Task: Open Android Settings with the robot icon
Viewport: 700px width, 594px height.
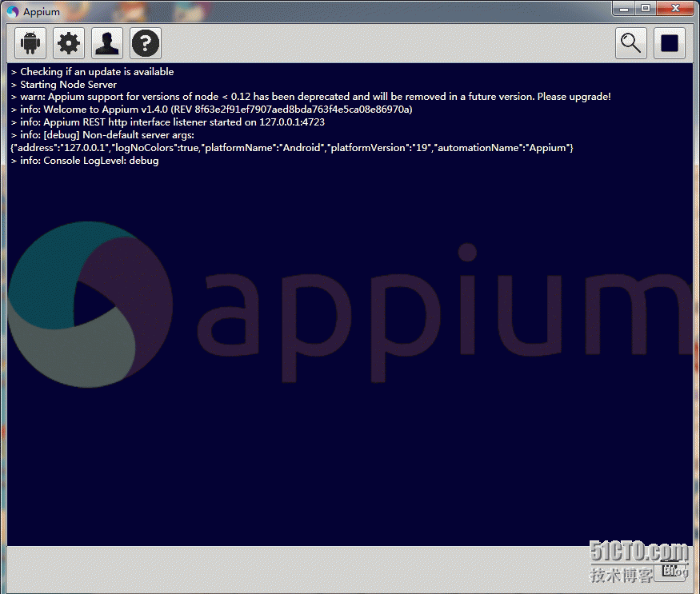Action: (30, 43)
